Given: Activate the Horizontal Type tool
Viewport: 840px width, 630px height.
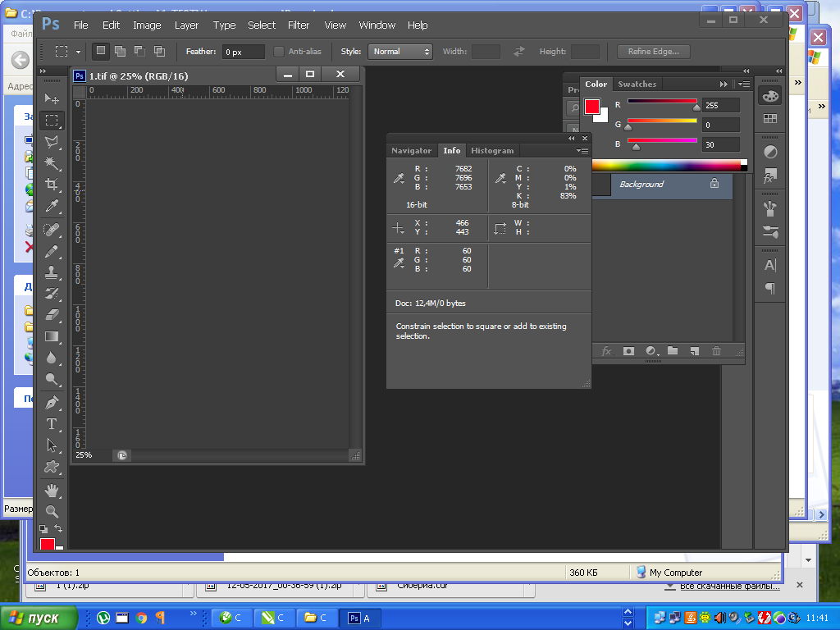Looking at the screenshot, I should [52, 424].
